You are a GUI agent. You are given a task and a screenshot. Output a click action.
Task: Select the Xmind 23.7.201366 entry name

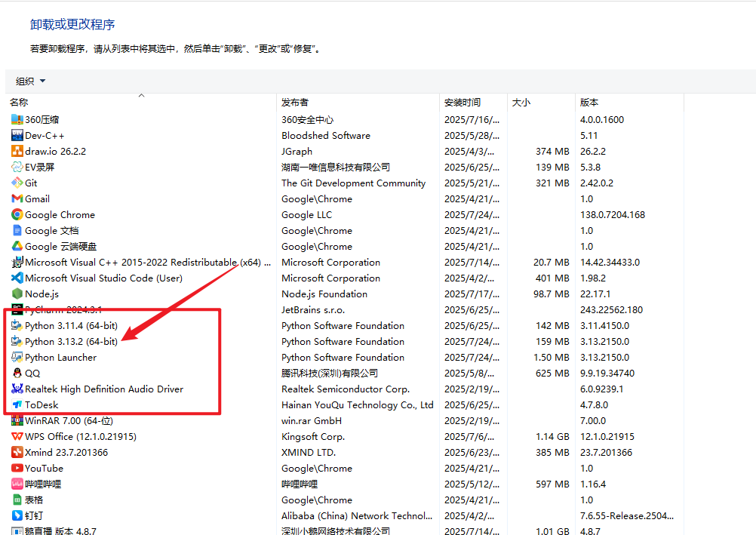pyautogui.click(x=66, y=452)
